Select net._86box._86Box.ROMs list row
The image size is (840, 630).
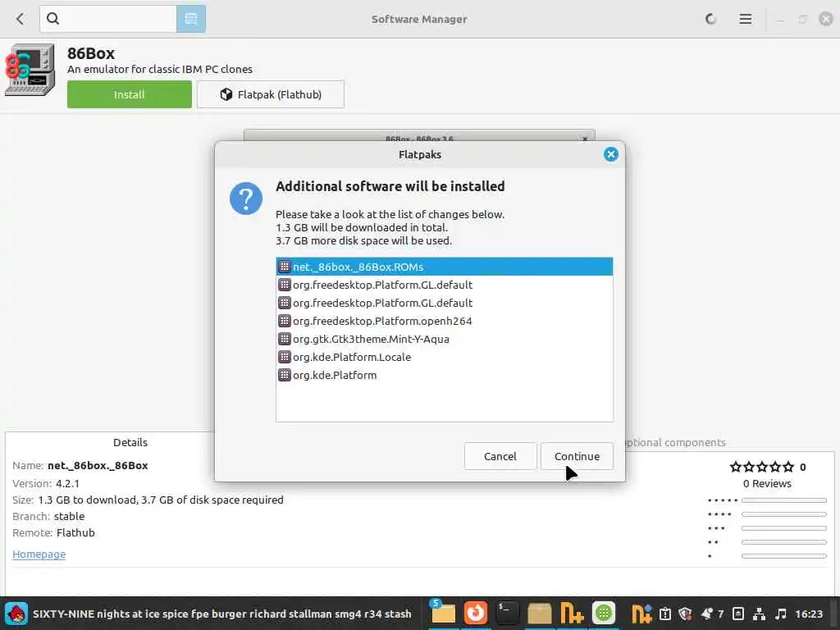(x=444, y=267)
